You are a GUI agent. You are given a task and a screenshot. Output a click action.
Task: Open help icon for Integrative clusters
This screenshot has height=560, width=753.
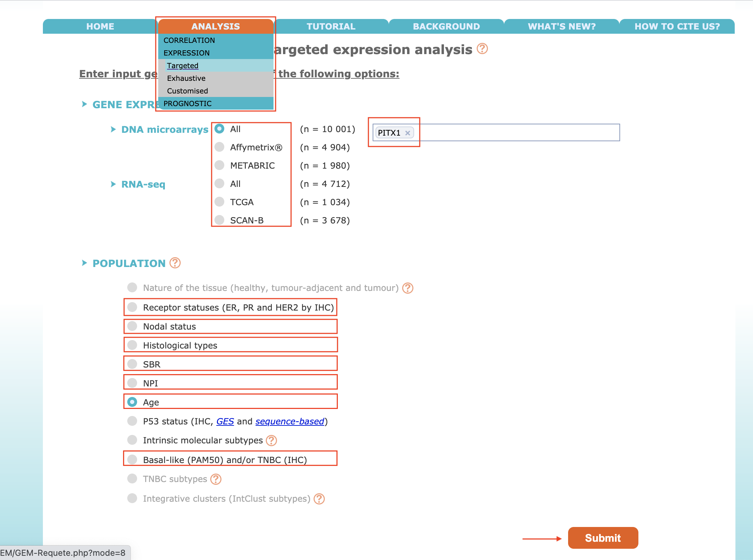(319, 499)
